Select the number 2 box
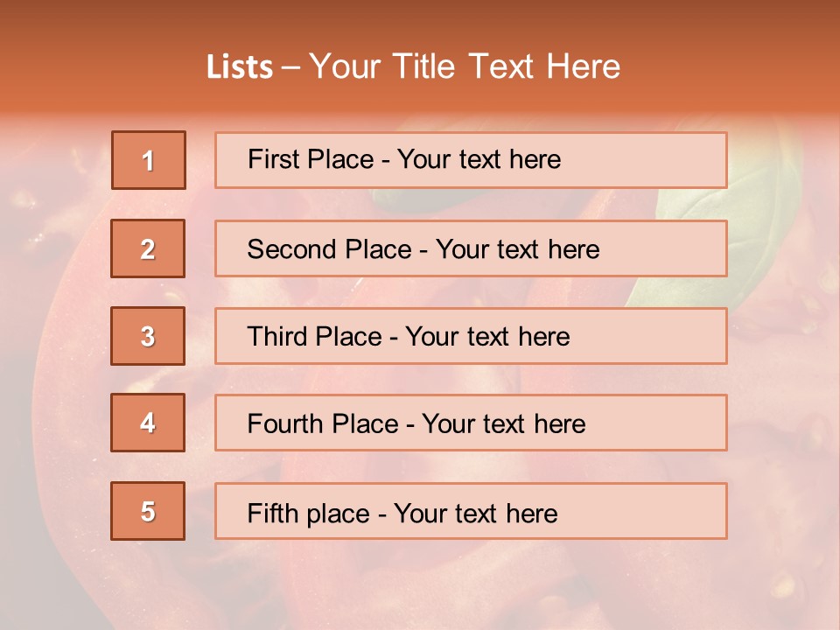This screenshot has height=630, width=840. click(148, 248)
